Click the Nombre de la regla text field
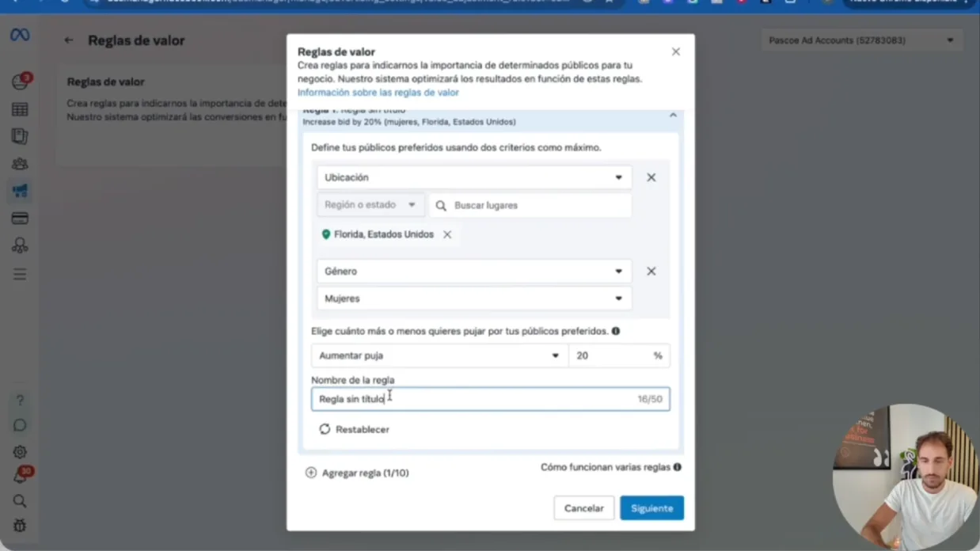980x551 pixels. (x=490, y=399)
